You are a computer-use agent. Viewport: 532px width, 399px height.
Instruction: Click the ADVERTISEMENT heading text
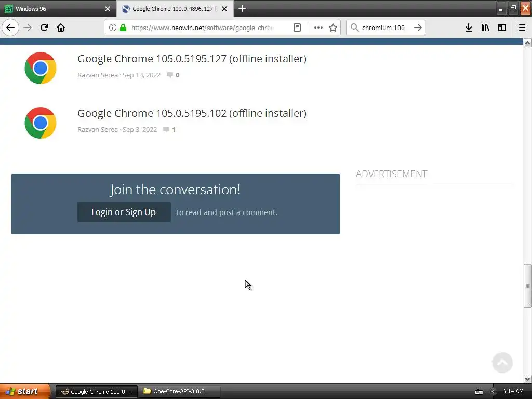coord(392,174)
